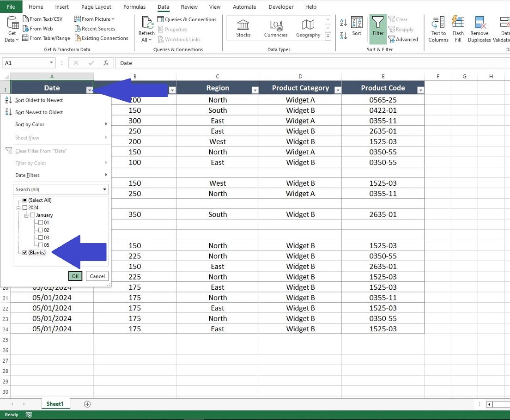This screenshot has height=420, width=510.
Task: Toggle the Filter button off
Action: click(378, 29)
